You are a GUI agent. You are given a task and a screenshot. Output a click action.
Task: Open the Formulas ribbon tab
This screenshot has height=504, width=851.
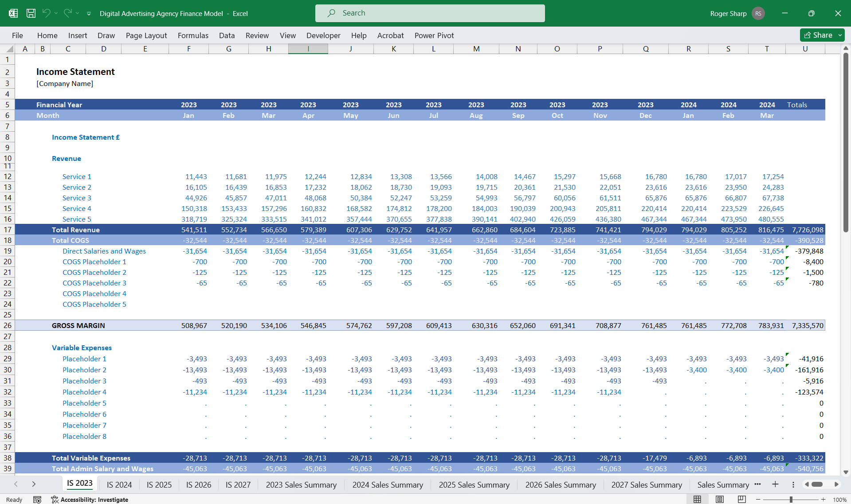(193, 35)
